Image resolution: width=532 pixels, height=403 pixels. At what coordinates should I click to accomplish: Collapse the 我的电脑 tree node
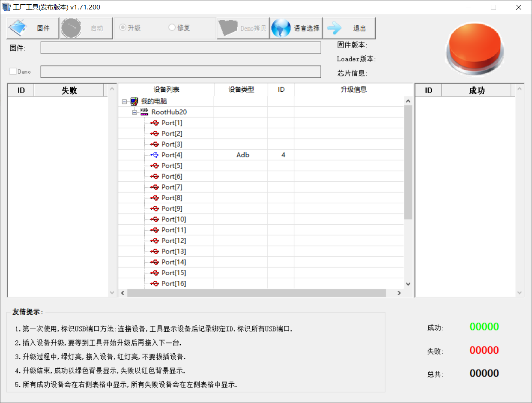pyautogui.click(x=124, y=102)
